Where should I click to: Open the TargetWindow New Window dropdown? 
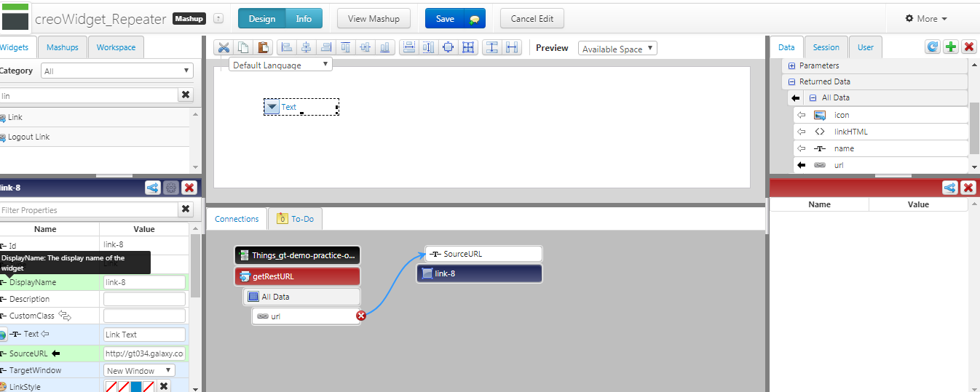(140, 370)
